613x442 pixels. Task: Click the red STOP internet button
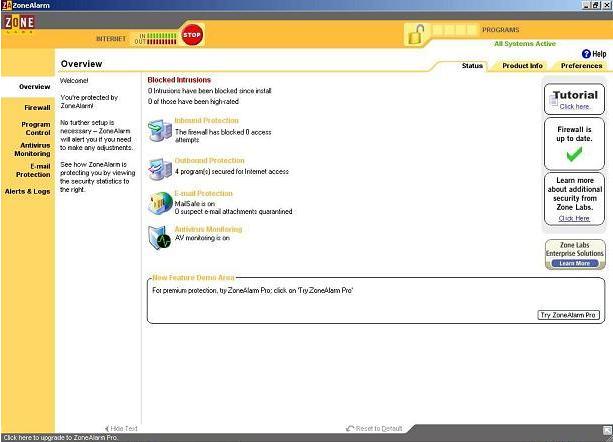click(x=192, y=35)
